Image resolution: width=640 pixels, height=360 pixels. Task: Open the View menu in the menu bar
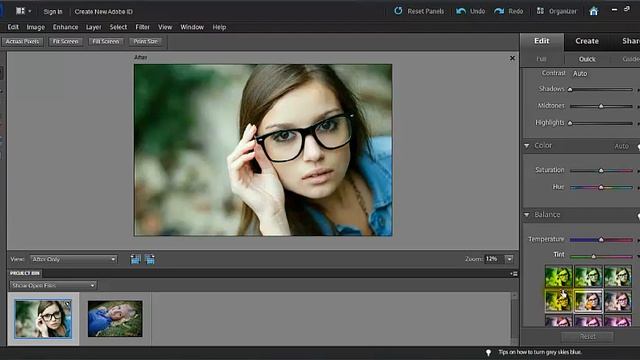(x=165, y=27)
